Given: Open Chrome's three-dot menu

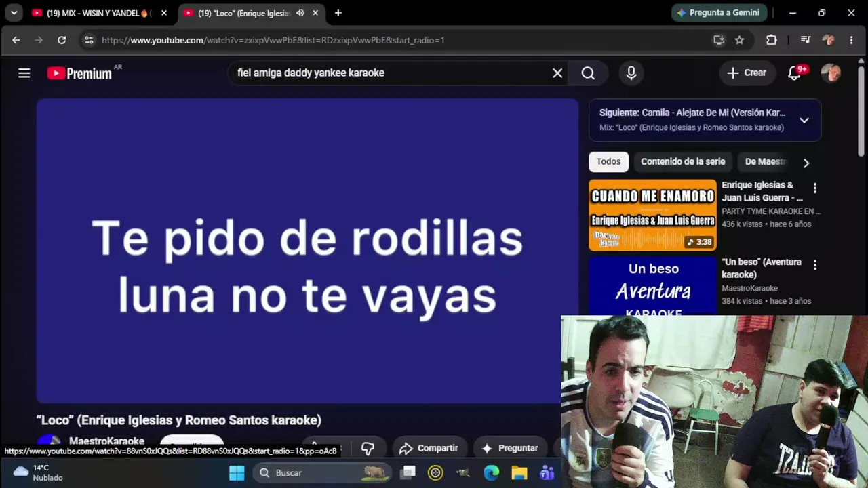Looking at the screenshot, I should click(x=851, y=40).
